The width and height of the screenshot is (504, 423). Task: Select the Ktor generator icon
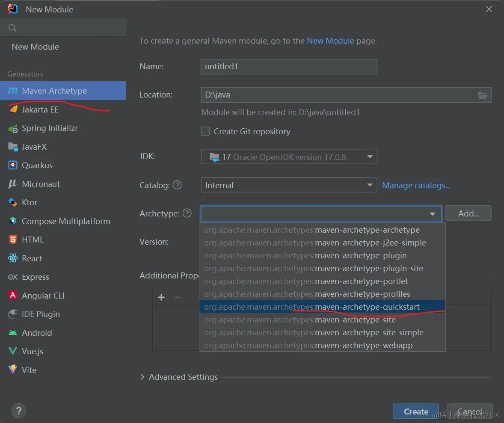point(13,203)
